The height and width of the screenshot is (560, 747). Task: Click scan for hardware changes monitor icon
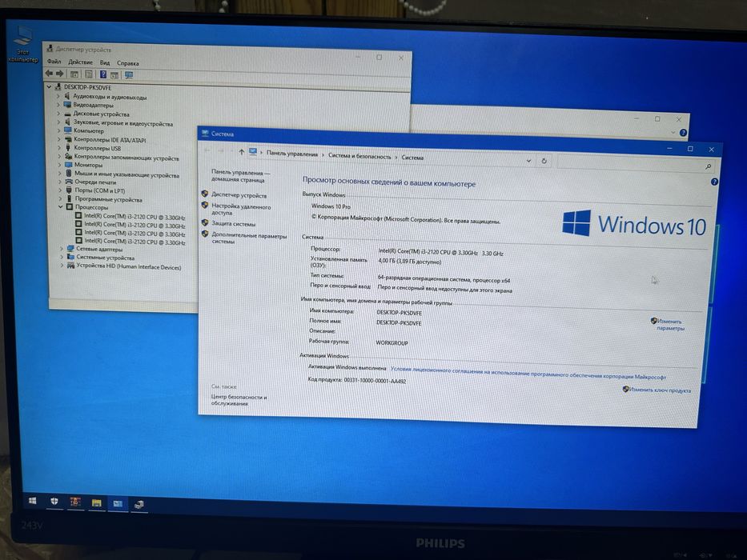[129, 75]
